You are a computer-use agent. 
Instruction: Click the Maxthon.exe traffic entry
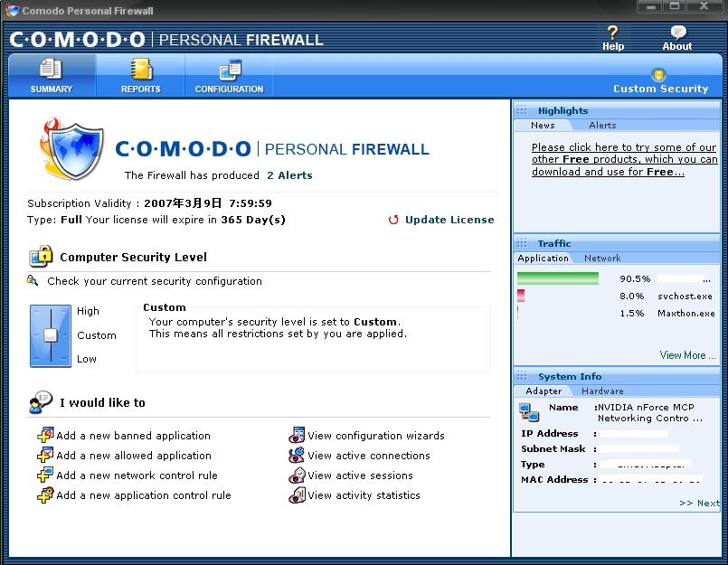click(x=685, y=314)
